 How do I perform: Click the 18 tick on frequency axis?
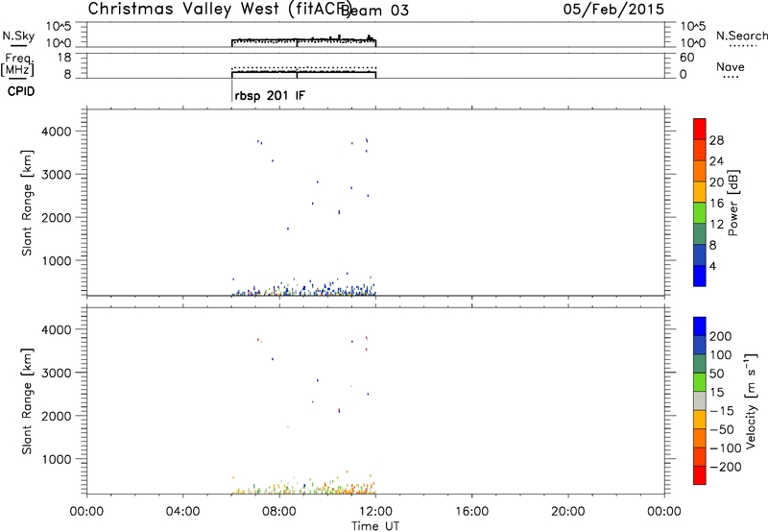(64, 58)
